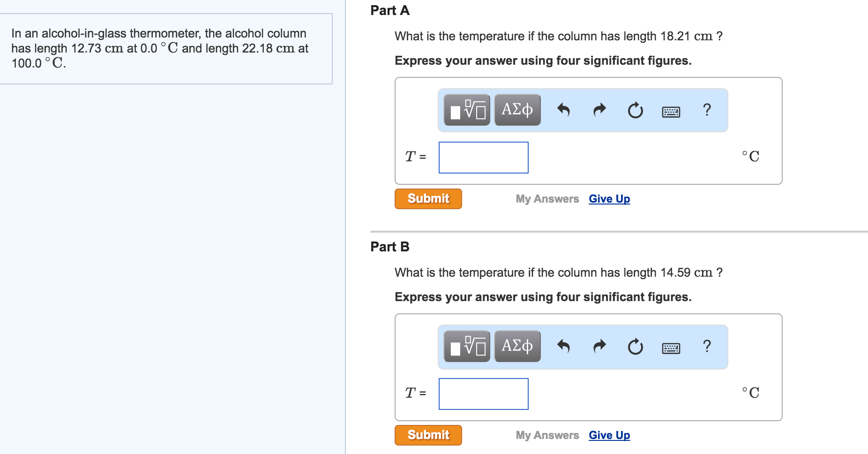868x454 pixels.
Task: Open the math templates palette in Part A
Action: (466, 110)
